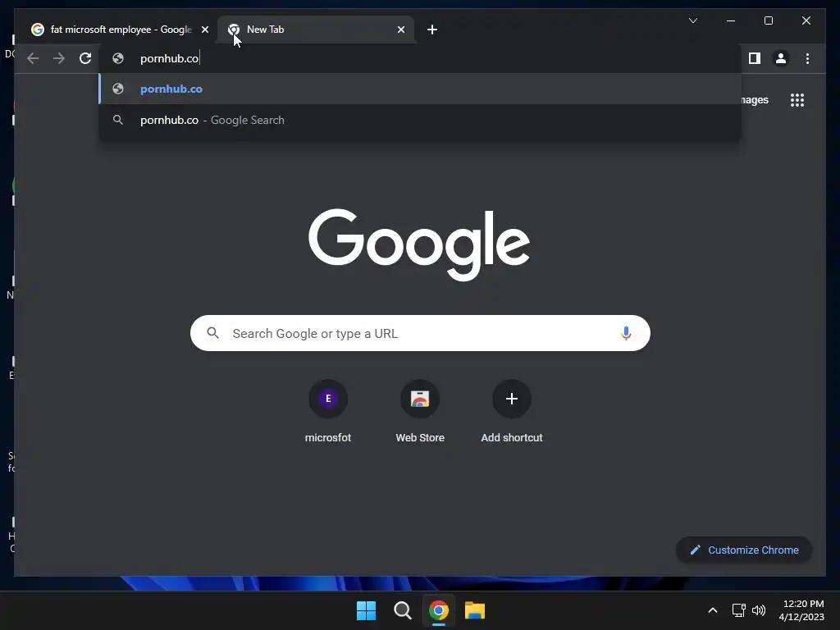Start voice search with microphone icon

[626, 333]
